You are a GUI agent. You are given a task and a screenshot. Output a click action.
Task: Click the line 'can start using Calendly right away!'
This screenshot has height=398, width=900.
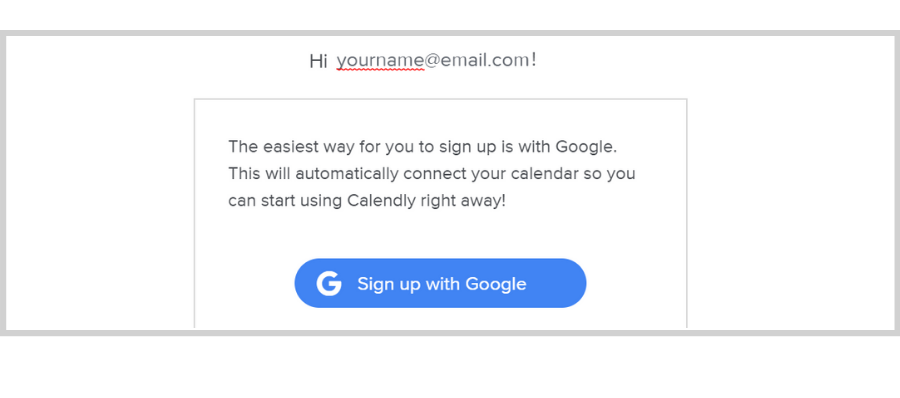367,201
